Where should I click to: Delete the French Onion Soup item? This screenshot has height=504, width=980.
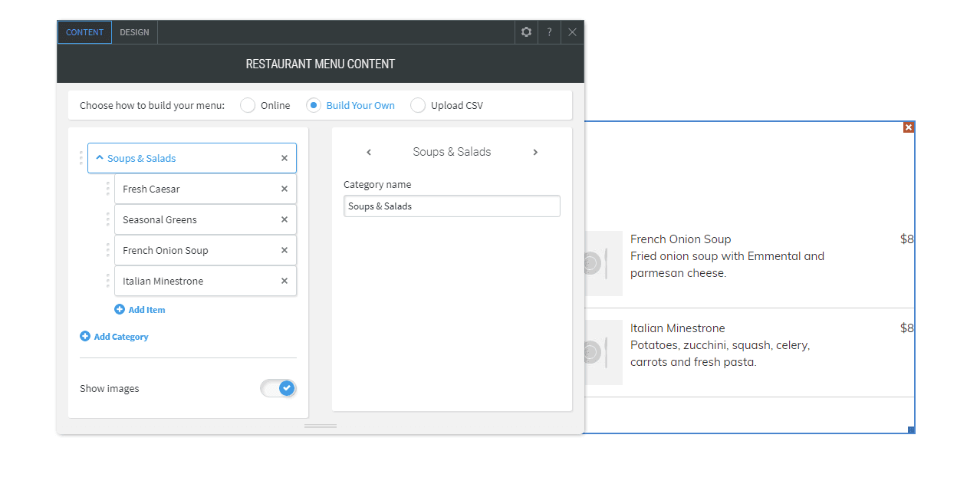[284, 250]
